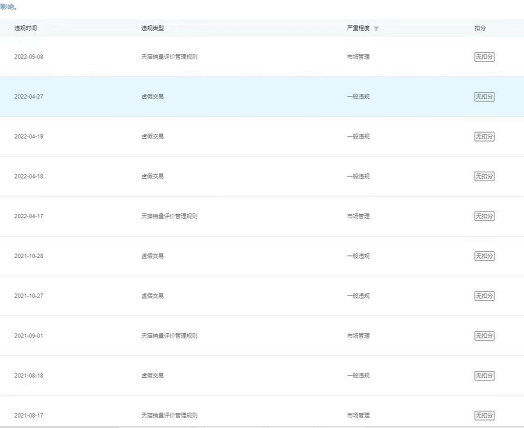Click the 无扣分 badge in 2022-04-18 row

click(484, 176)
